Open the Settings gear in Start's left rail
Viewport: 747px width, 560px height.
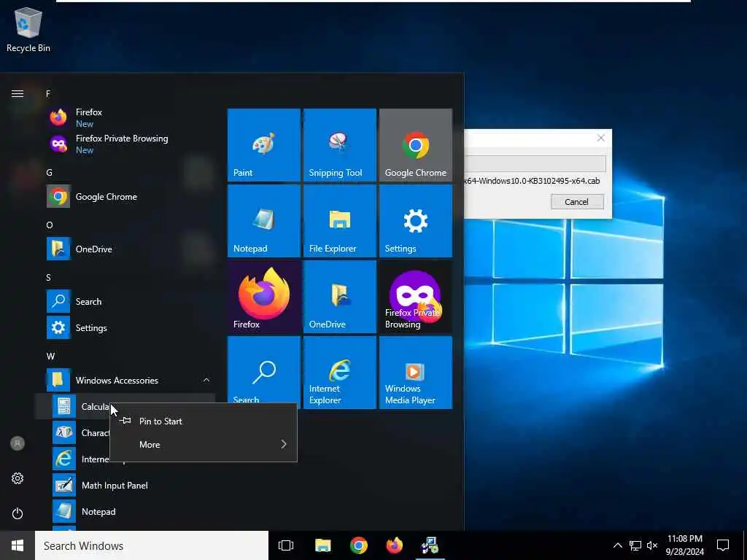(x=18, y=478)
